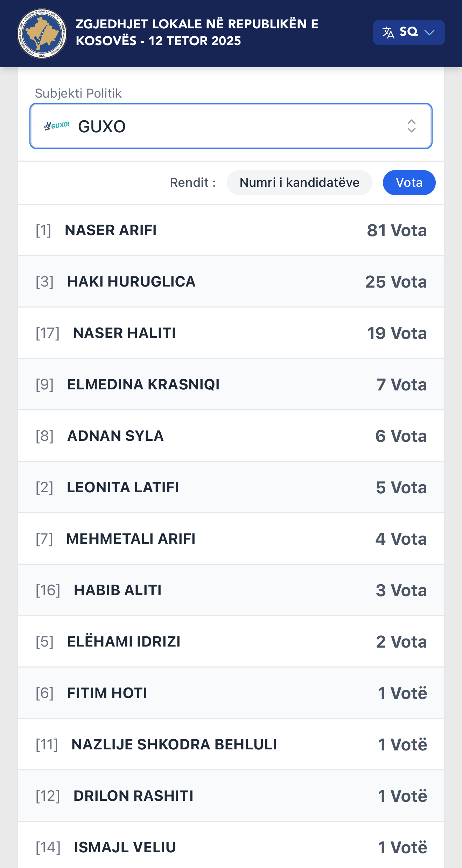This screenshot has width=462, height=868.
Task: Click Elëhami Idrizi candidate row
Action: point(231,642)
